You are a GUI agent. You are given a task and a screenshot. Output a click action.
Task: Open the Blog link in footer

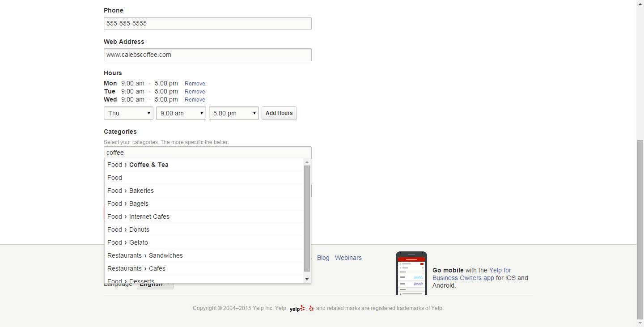point(323,258)
